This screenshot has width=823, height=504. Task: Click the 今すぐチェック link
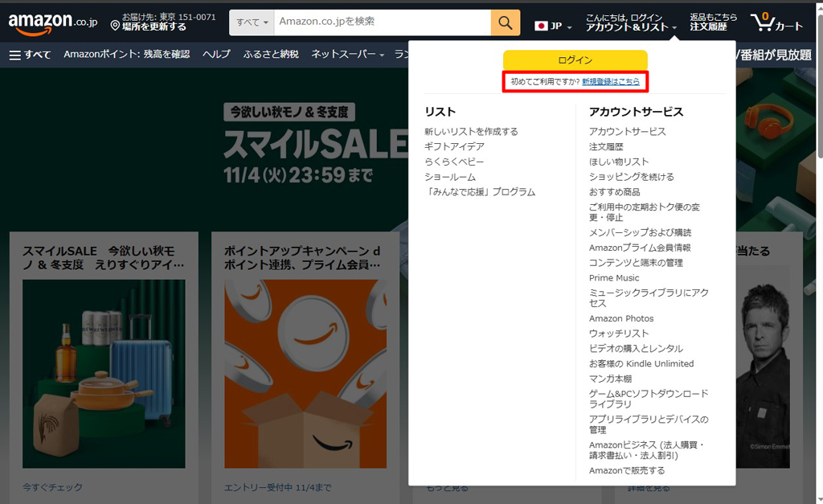click(x=52, y=487)
